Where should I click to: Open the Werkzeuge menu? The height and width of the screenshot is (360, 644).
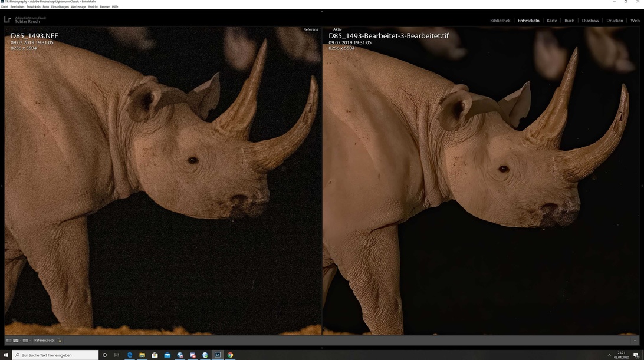(x=78, y=7)
